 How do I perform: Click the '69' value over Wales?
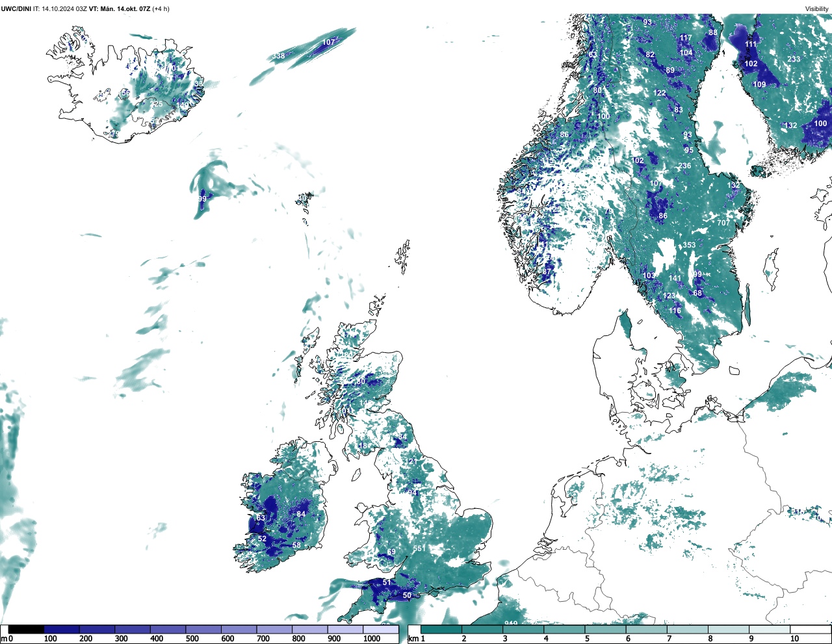point(391,552)
